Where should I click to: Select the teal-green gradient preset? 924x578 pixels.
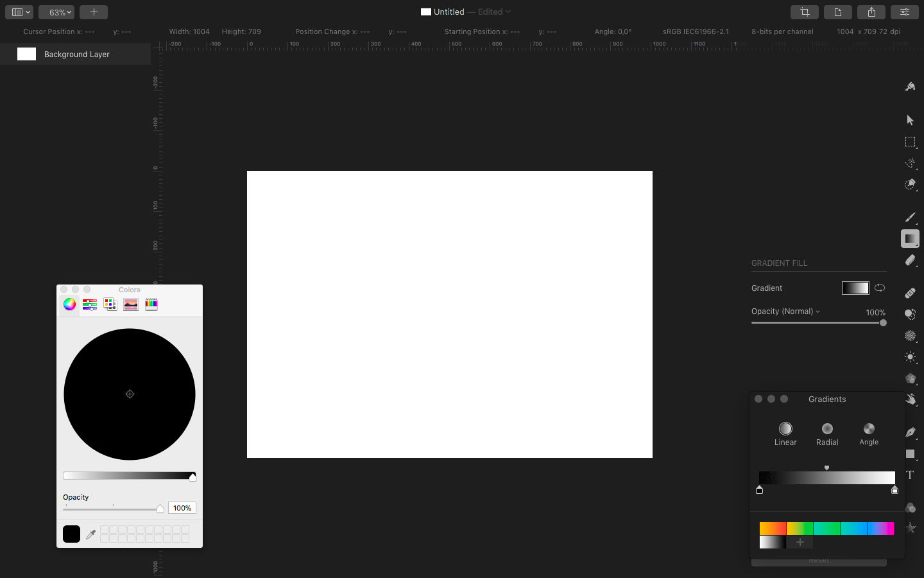(826, 529)
